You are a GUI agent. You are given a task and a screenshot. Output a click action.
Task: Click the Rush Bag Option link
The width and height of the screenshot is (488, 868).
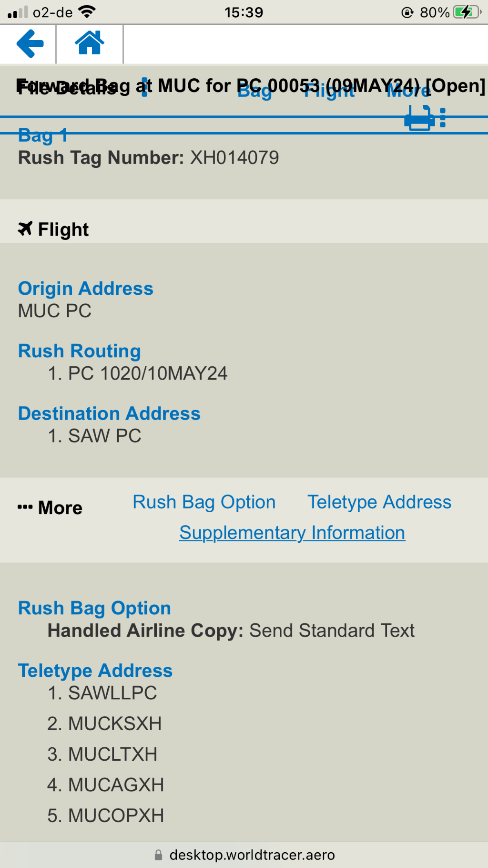click(x=204, y=502)
